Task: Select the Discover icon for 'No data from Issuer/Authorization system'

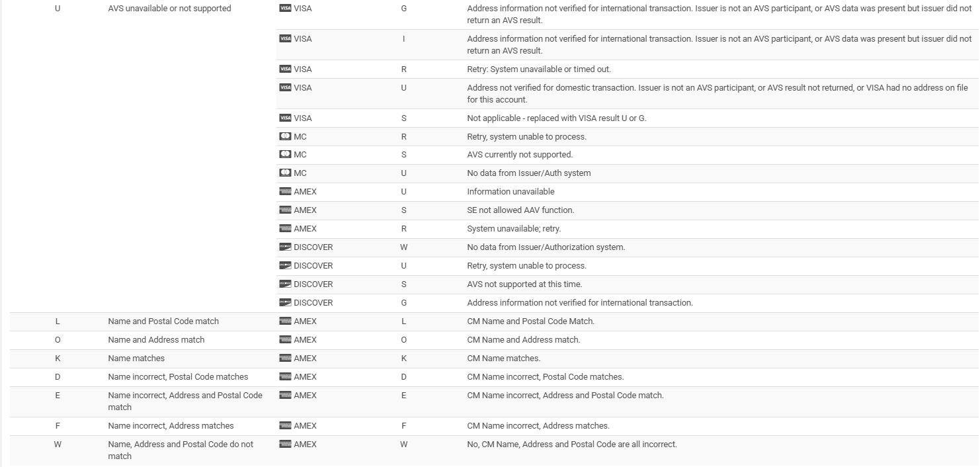Action: (285, 247)
